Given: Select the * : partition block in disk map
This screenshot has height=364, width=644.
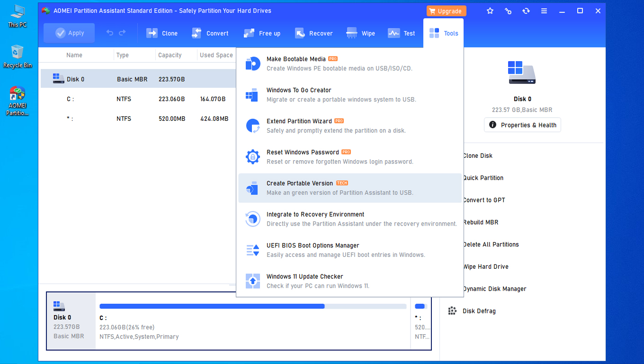Looking at the screenshot, I should 421,321.
